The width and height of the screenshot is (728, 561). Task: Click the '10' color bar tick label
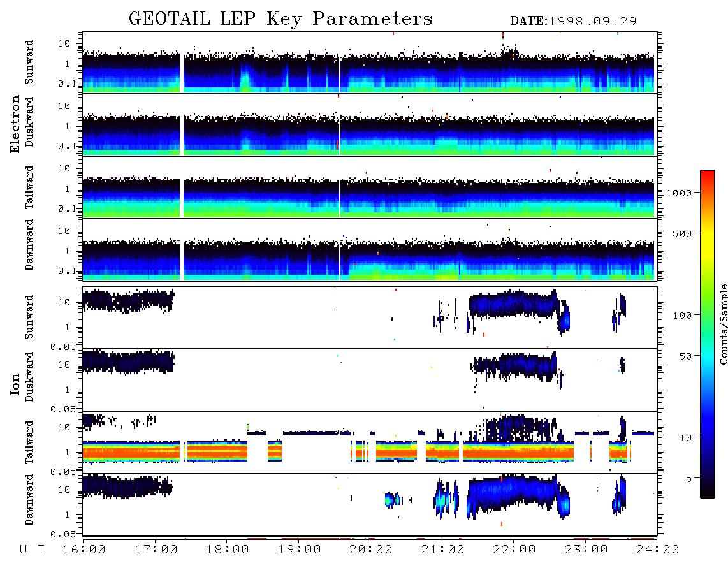tap(685, 437)
